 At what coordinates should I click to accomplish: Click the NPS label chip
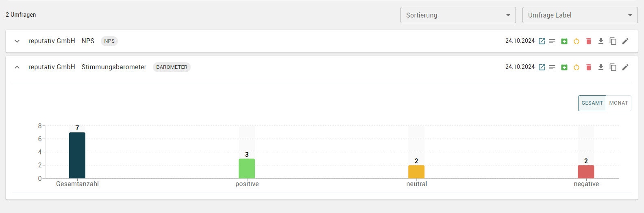click(109, 41)
